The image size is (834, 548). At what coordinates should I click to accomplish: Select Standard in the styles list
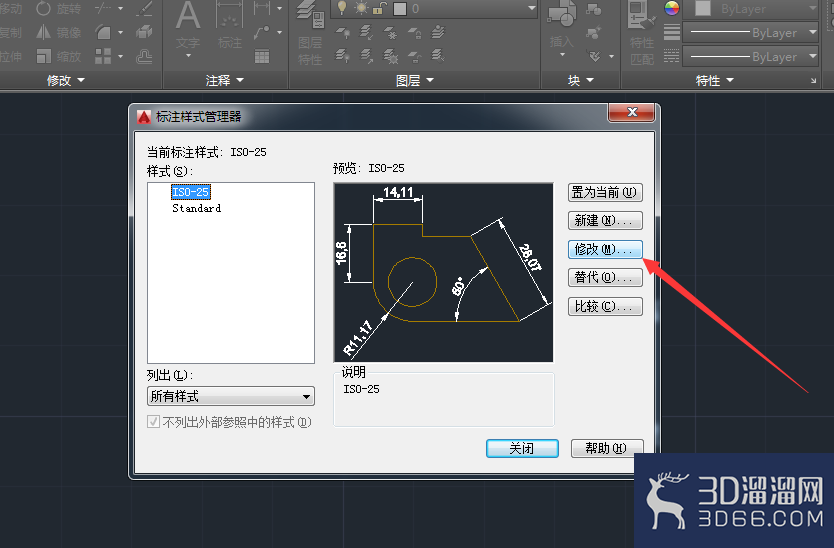196,208
